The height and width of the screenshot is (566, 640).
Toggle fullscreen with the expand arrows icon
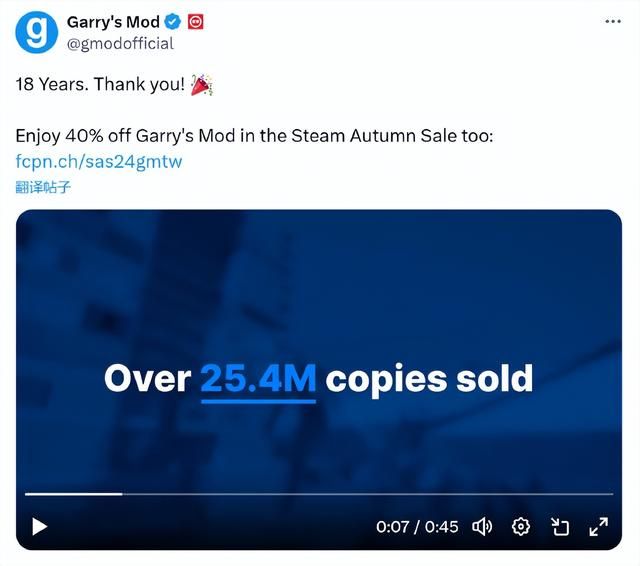click(599, 526)
